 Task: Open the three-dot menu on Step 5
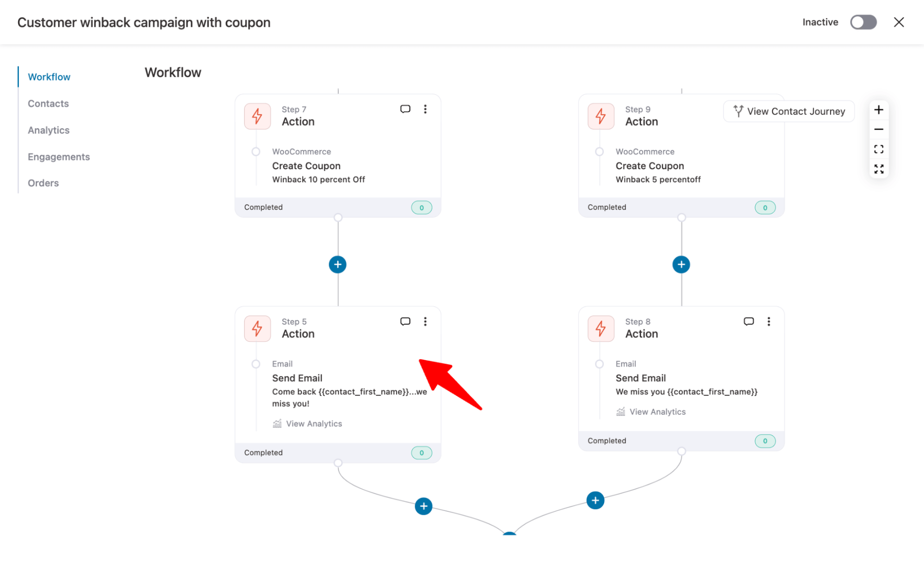[x=425, y=322]
